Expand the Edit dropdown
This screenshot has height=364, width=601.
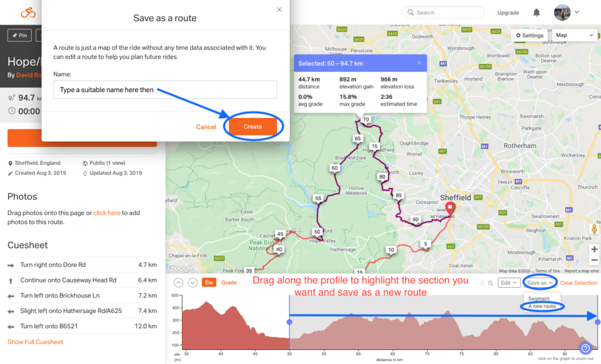pyautogui.click(x=509, y=283)
